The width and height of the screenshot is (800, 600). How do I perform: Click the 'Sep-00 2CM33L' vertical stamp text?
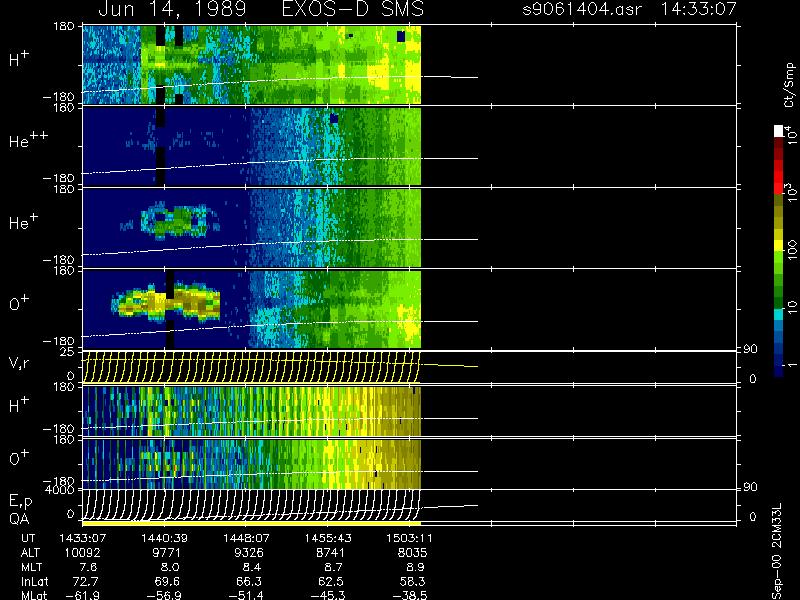777,551
